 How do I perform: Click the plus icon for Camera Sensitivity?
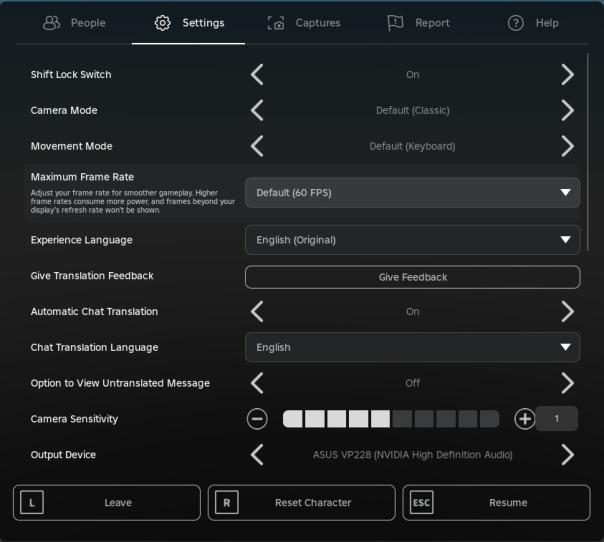coord(524,419)
